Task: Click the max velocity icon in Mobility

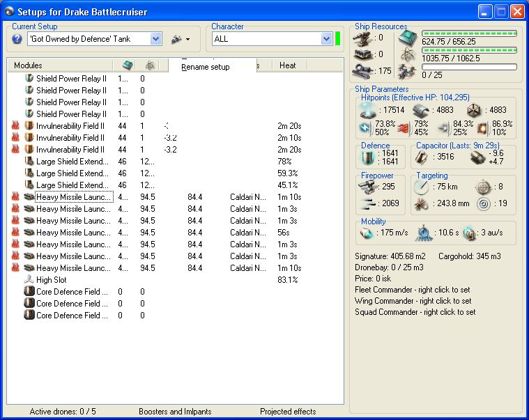Action: tap(367, 233)
